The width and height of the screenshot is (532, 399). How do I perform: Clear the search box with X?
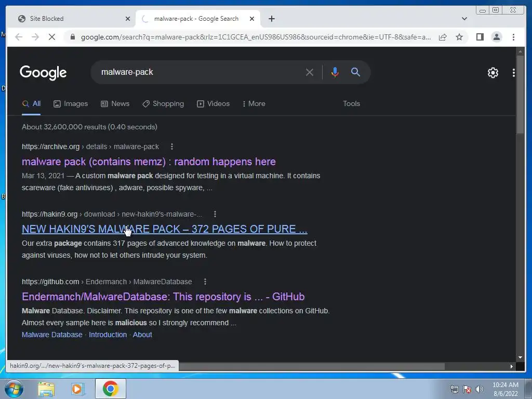pos(310,72)
